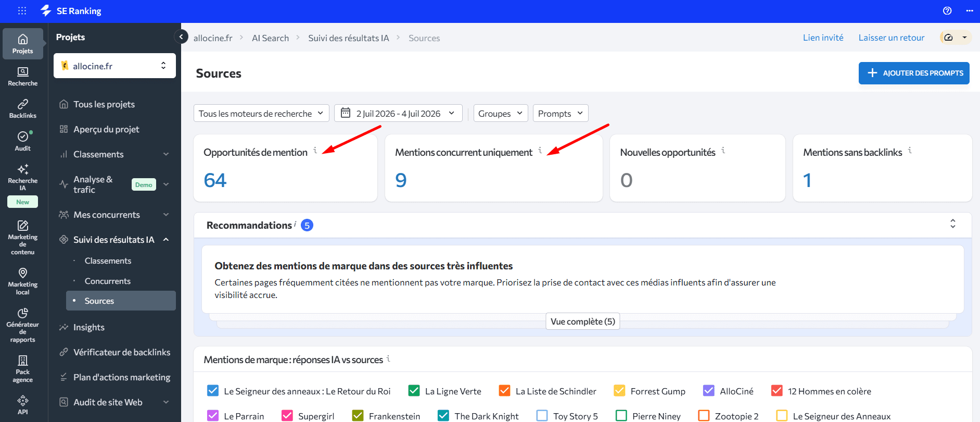
Task: Enable Toy Story 5 checkbox
Action: point(542,416)
